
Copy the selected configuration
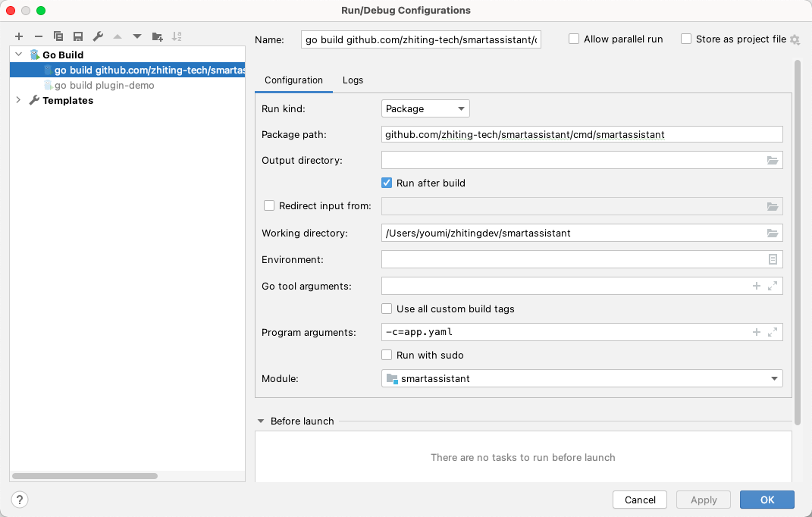coord(58,36)
